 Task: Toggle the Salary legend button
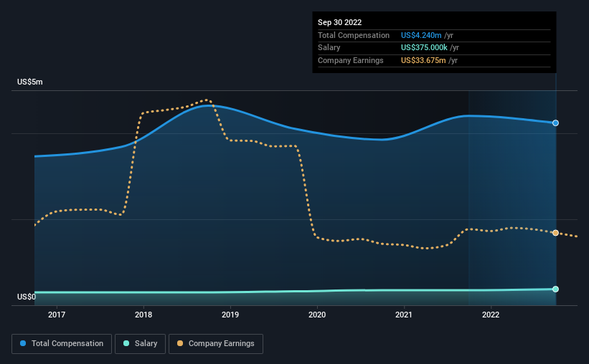click(x=140, y=343)
